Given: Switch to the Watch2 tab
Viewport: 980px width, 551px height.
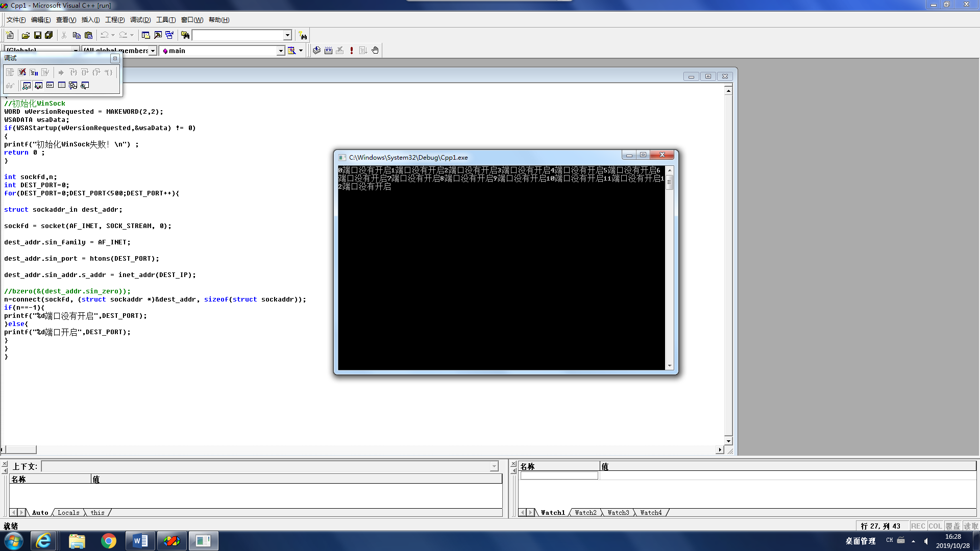Looking at the screenshot, I should coord(585,513).
